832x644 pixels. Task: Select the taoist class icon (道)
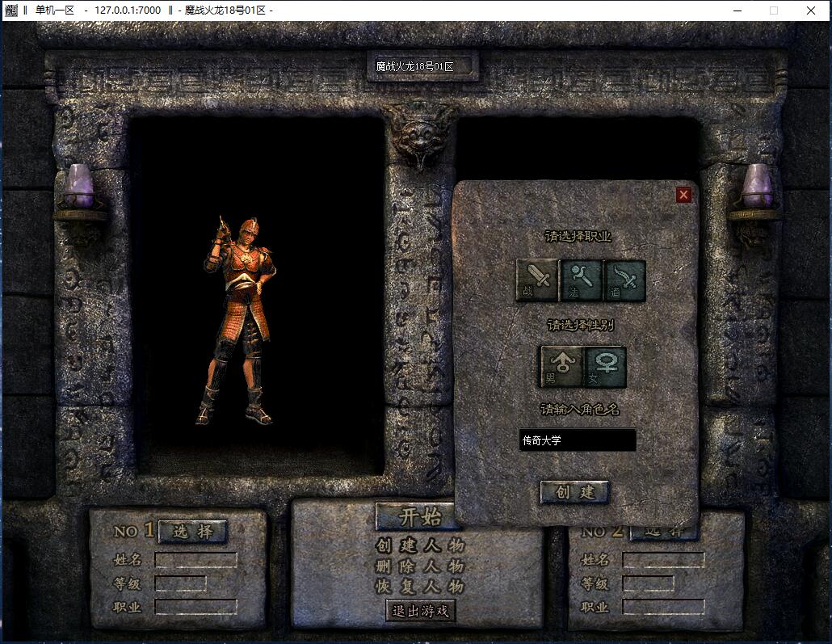click(x=624, y=280)
